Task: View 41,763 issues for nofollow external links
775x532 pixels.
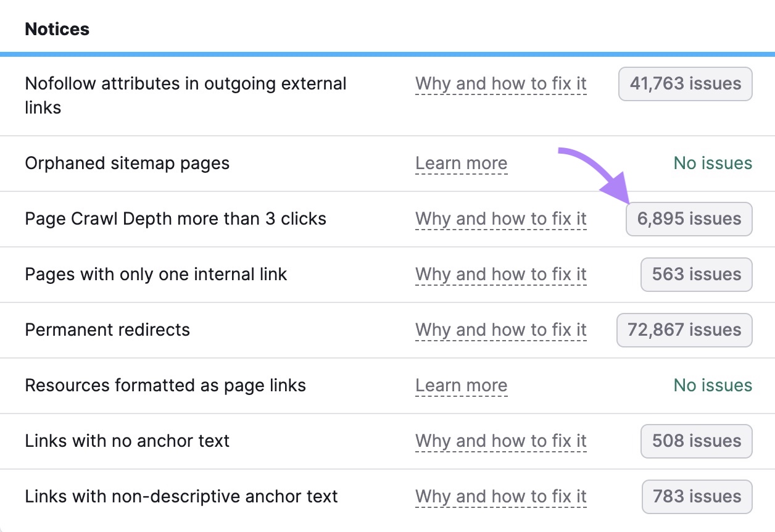Action: click(685, 83)
